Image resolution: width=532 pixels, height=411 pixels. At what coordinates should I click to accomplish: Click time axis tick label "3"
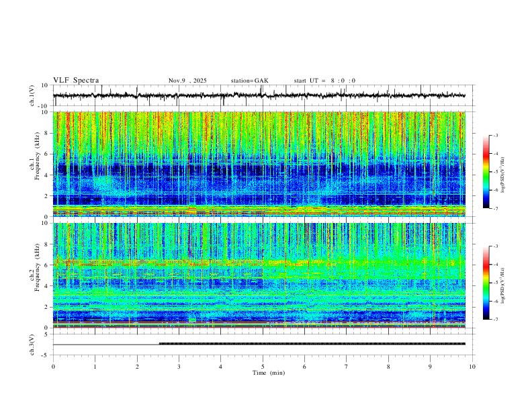point(179,367)
